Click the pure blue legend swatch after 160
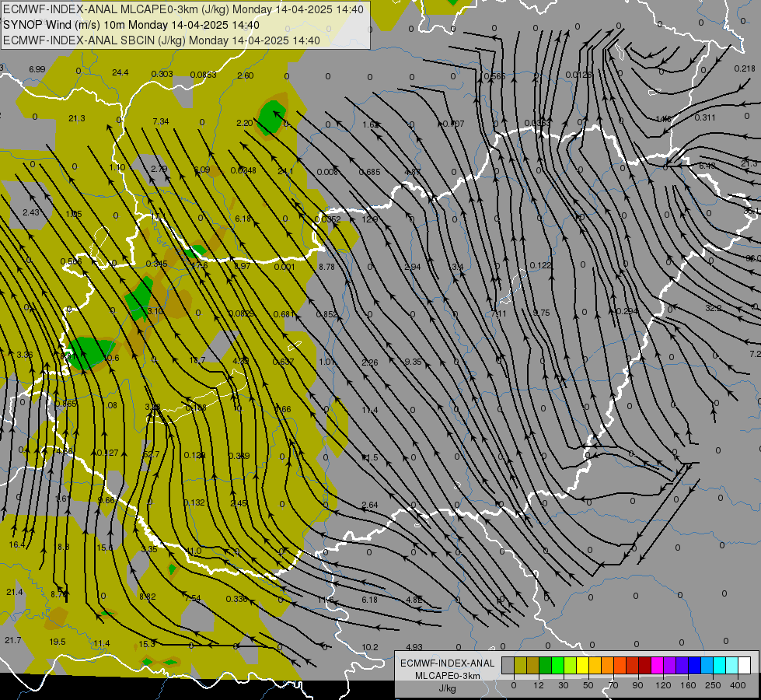Viewport: 761px width, 700px height. (x=694, y=666)
